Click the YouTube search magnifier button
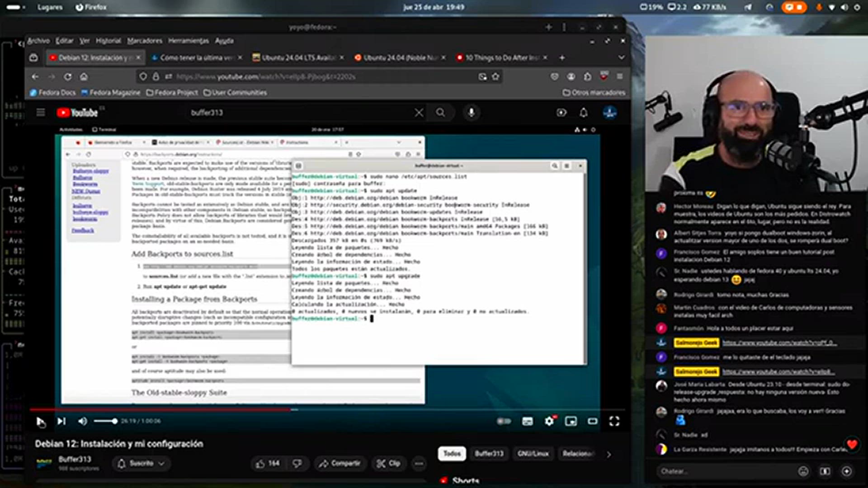The height and width of the screenshot is (488, 868). (440, 113)
